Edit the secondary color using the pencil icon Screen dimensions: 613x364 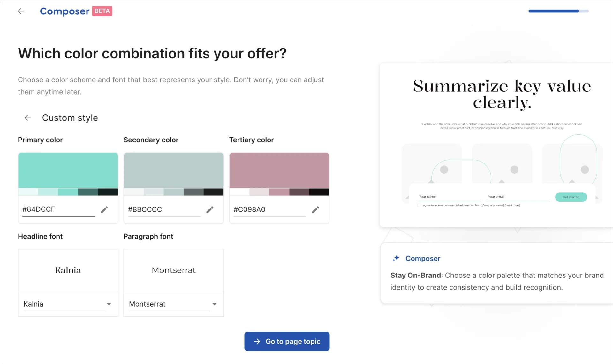point(210,209)
